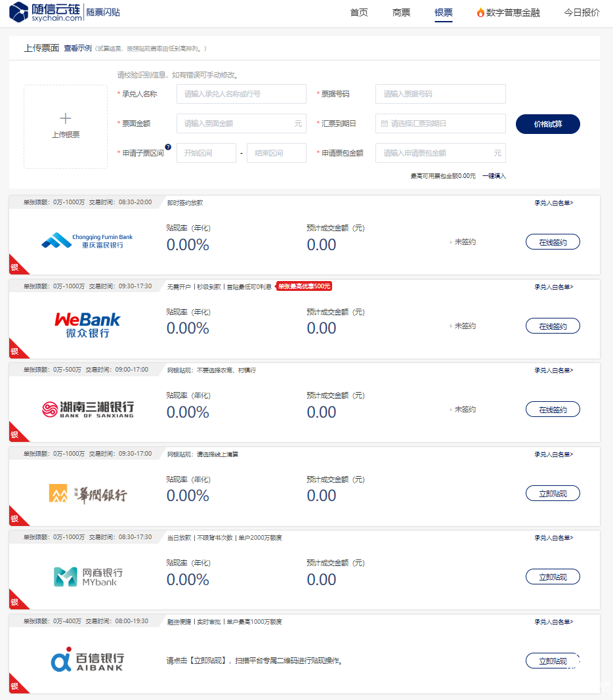Click the 价格试算 button
Viewport: 613px width, 700px height.
click(x=548, y=124)
